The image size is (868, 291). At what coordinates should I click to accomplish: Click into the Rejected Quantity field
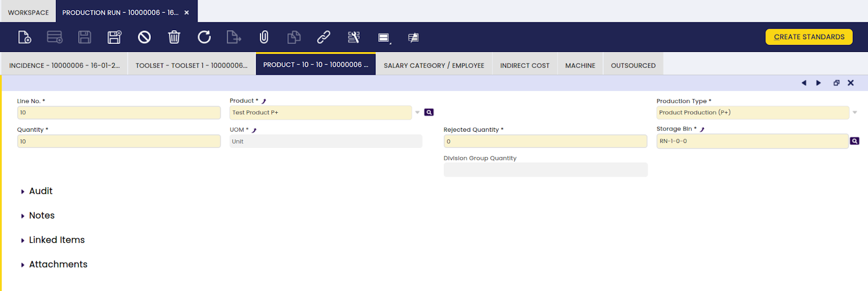[x=545, y=141]
